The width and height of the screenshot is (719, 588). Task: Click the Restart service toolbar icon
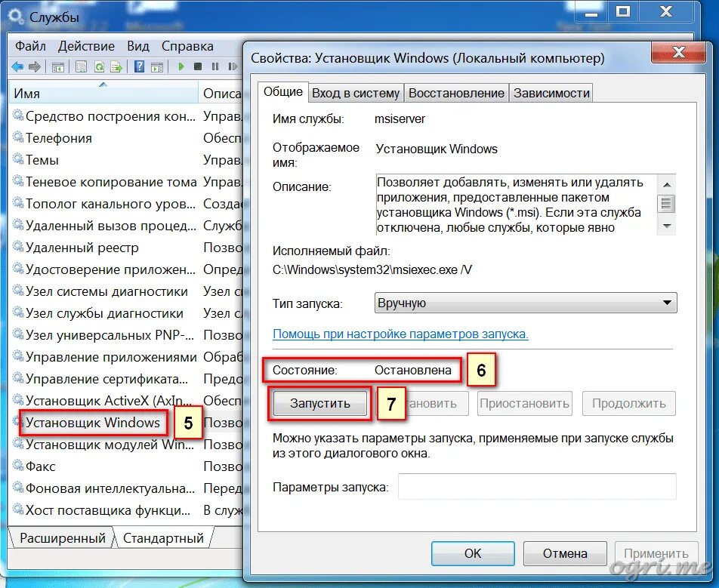click(233, 67)
